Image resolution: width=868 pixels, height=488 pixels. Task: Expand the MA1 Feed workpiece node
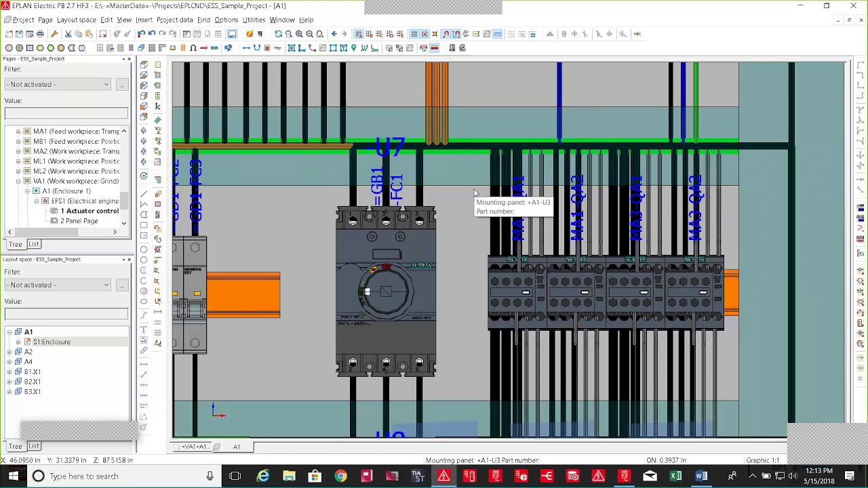coord(18,131)
